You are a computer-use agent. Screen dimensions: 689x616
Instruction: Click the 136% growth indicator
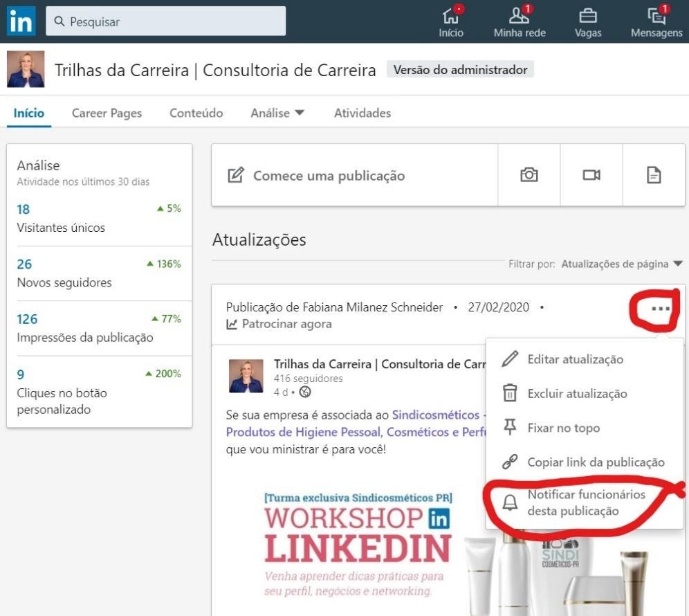point(164,264)
